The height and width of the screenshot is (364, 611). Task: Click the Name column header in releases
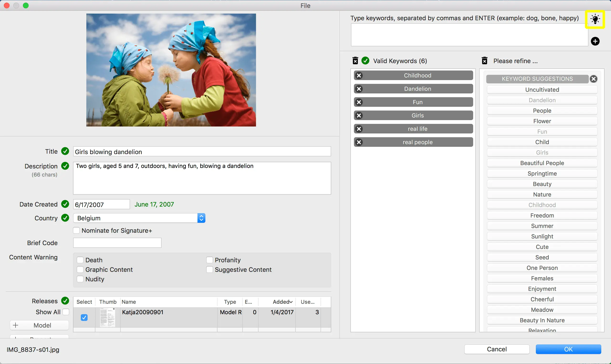pos(168,302)
